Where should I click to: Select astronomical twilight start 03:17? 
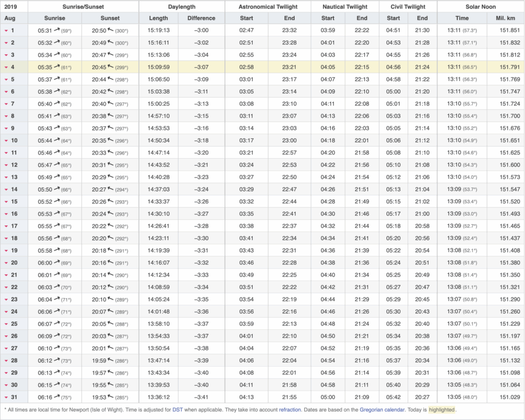(247, 140)
